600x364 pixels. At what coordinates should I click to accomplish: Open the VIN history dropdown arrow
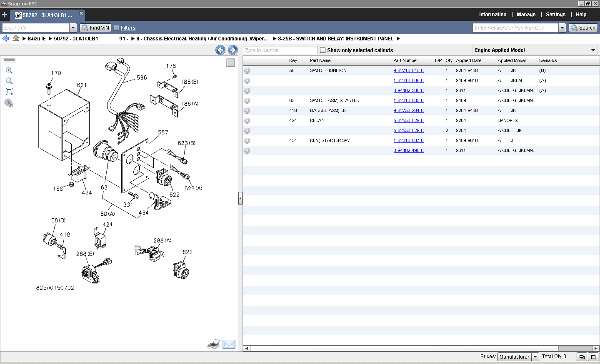(73, 27)
